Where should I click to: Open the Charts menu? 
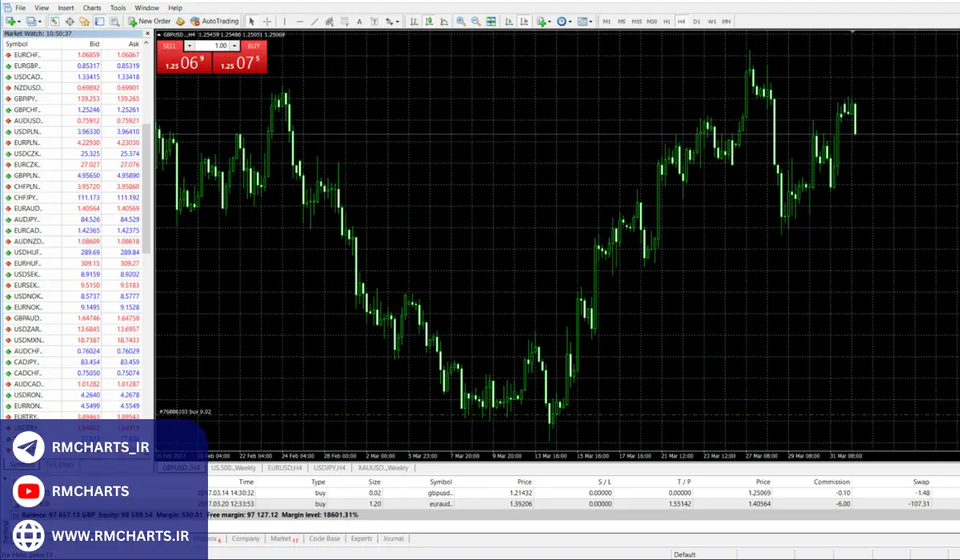(x=92, y=7)
